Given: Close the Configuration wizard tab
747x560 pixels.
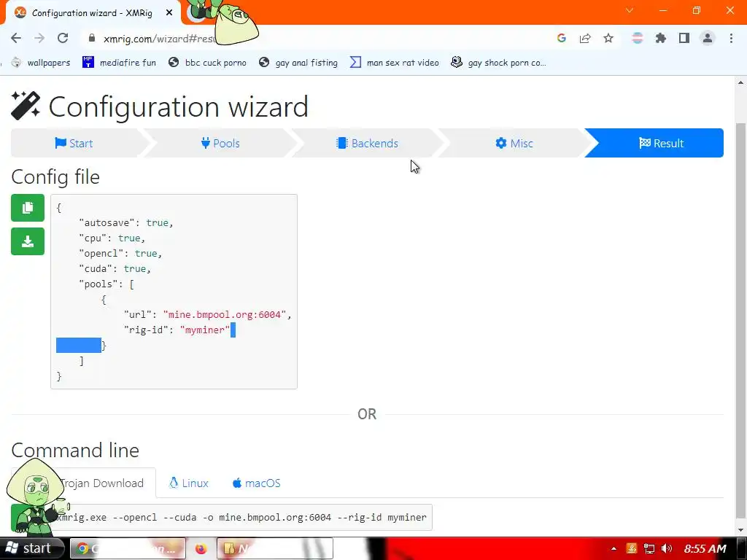Looking at the screenshot, I should tap(169, 13).
